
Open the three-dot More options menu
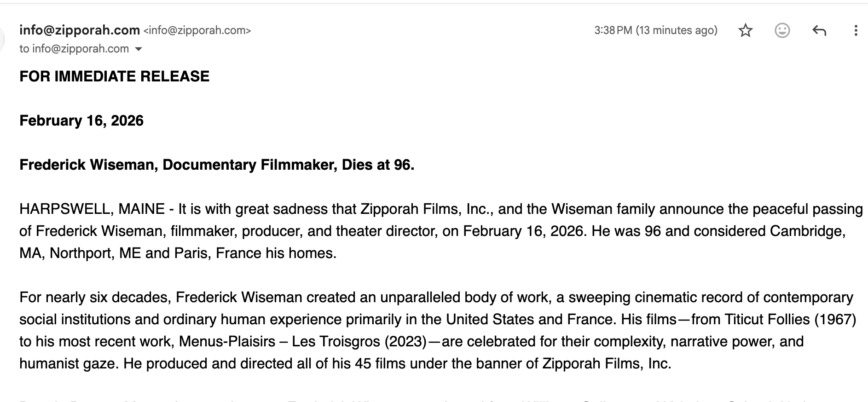856,31
